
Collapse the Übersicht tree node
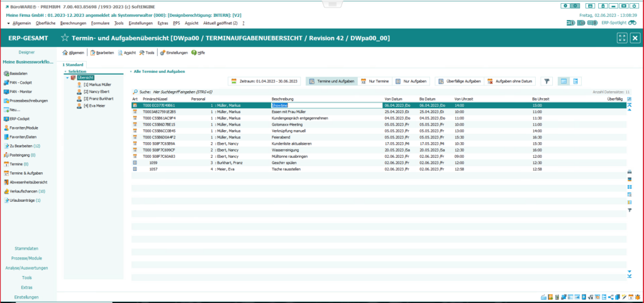[x=67, y=77]
